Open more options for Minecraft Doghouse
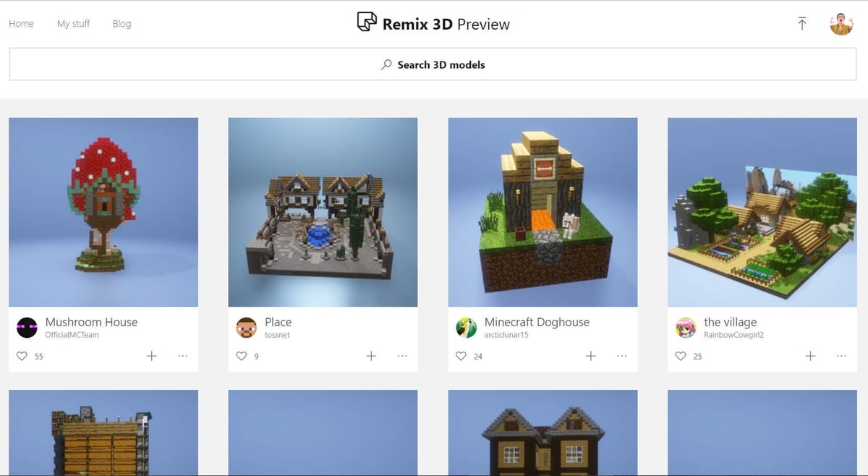Screen dimensions: 868x476 pyautogui.click(x=622, y=356)
